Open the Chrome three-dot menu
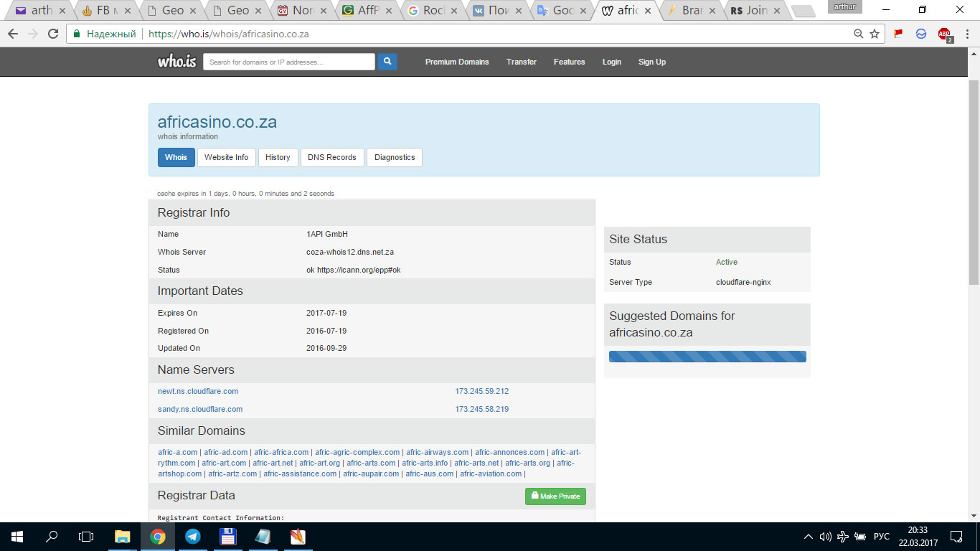 (x=966, y=34)
